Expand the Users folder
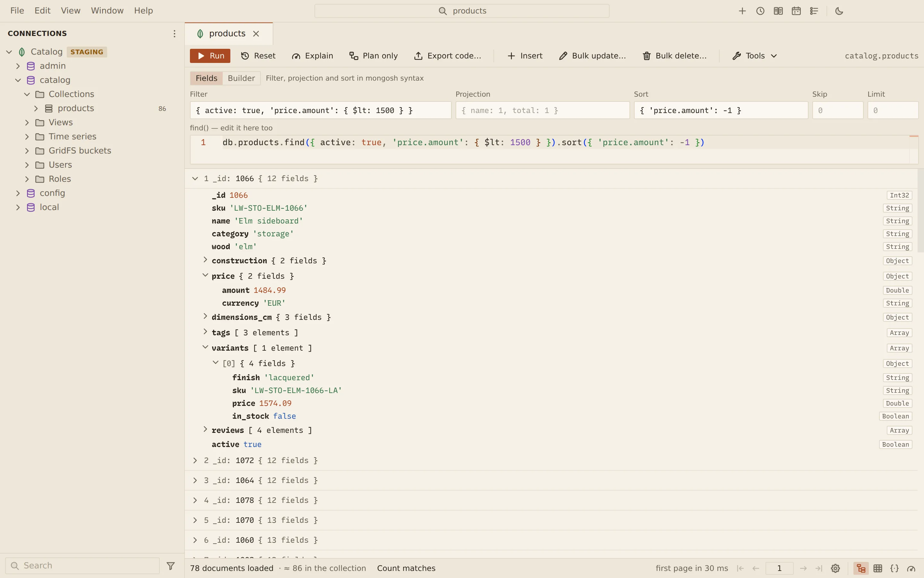Screen dimensions: 924x578 (x=27, y=165)
